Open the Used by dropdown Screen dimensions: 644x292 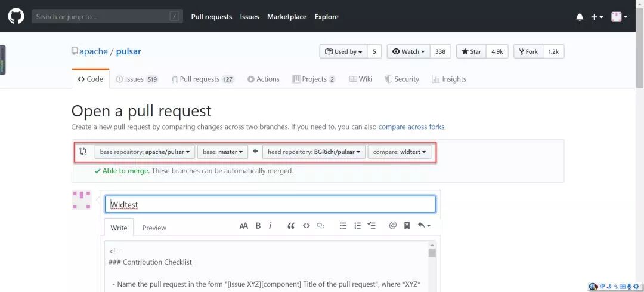[x=343, y=51]
